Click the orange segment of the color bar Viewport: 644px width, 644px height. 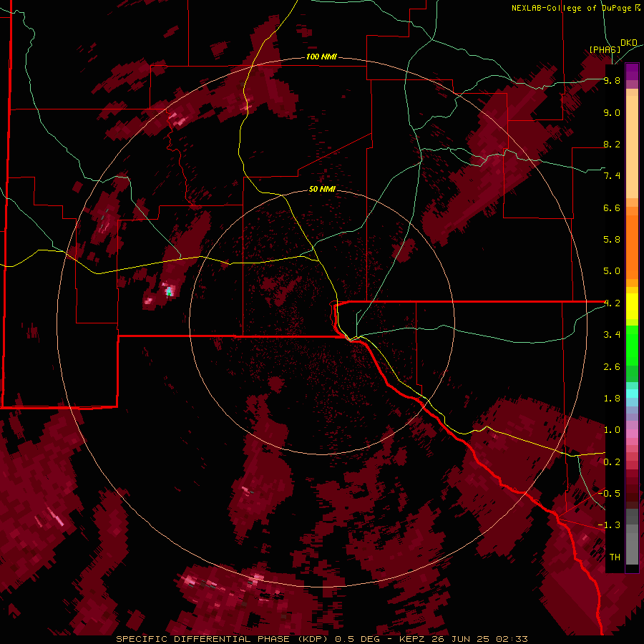tap(632, 243)
